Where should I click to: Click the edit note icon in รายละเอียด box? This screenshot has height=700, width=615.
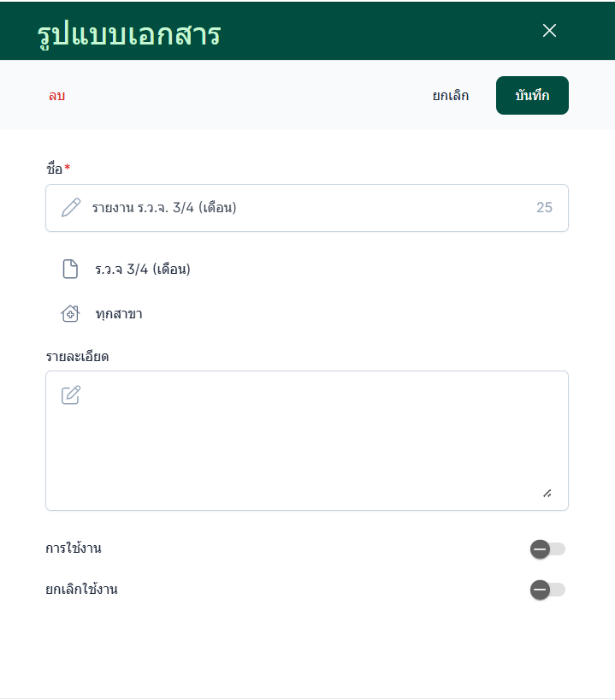point(71,394)
